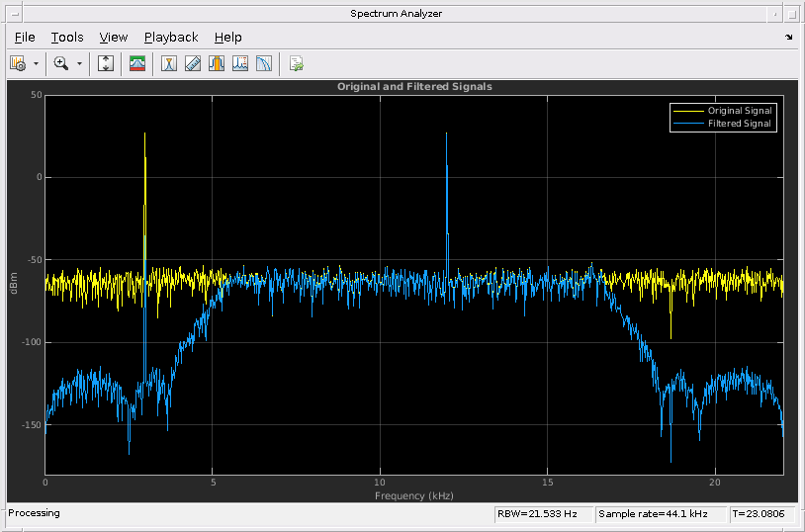Open the View menu
805x532 pixels.
click(114, 38)
